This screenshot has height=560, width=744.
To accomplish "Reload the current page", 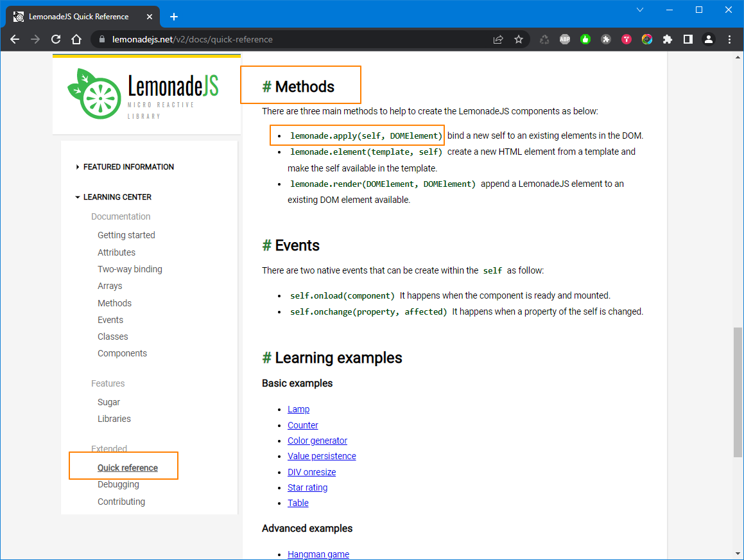I will (x=56, y=39).
